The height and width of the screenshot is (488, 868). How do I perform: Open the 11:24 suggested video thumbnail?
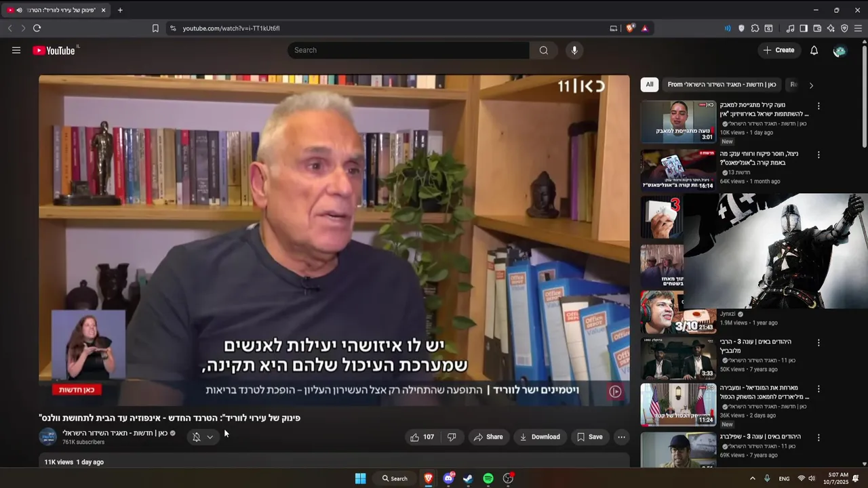click(x=678, y=405)
